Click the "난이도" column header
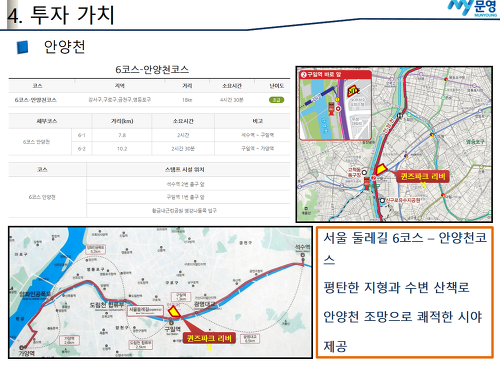 276,86
